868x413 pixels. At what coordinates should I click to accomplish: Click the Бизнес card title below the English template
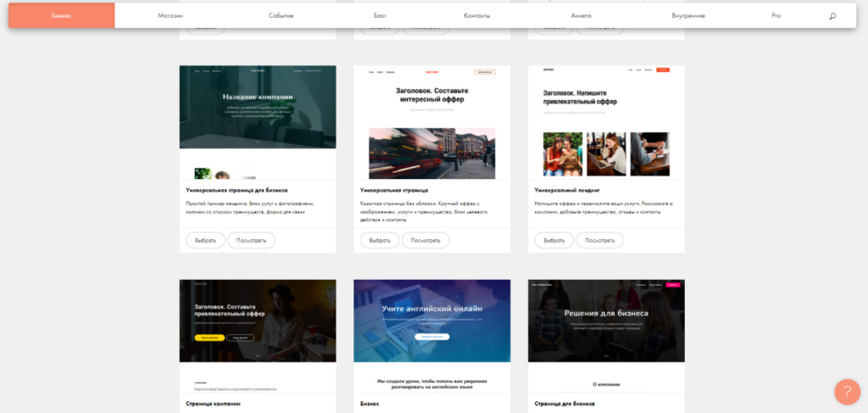click(x=370, y=405)
